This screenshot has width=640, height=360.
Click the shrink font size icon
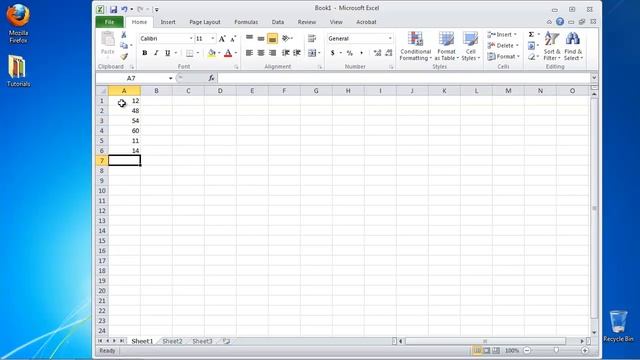pyautogui.click(x=233, y=39)
